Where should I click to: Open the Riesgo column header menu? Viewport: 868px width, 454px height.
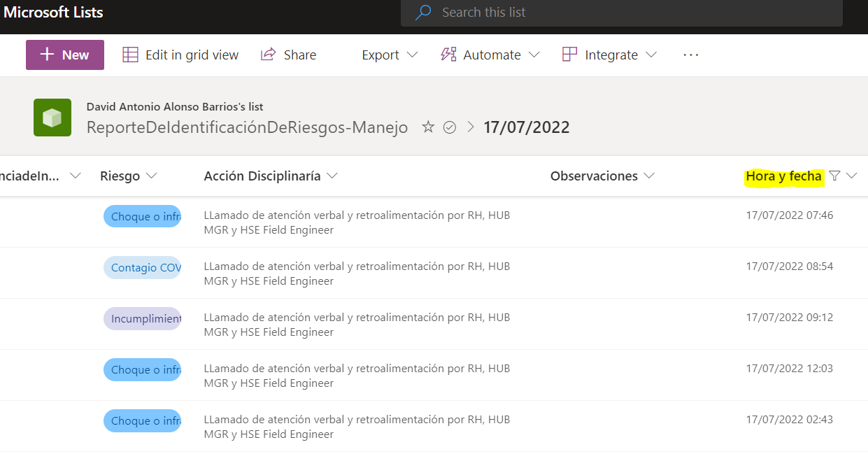128,176
